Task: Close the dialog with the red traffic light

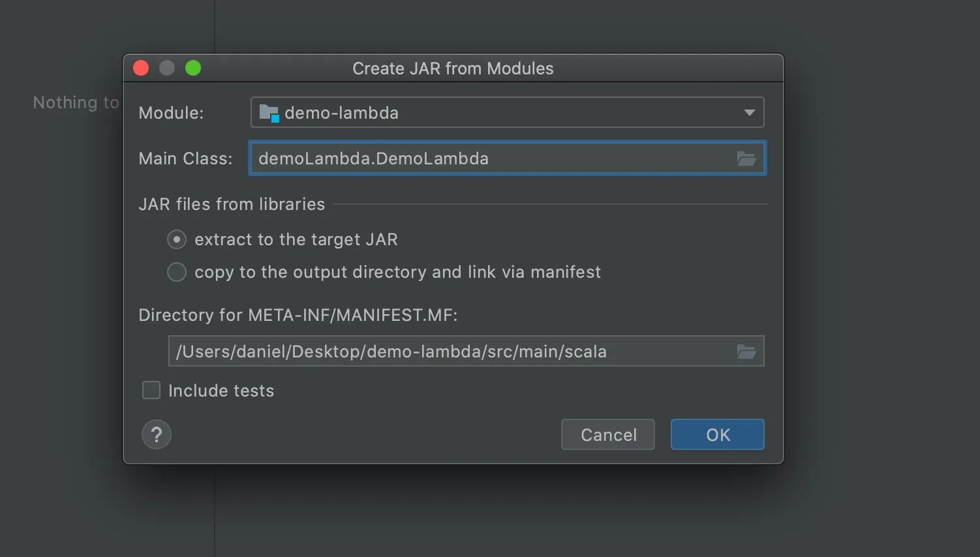Action: tap(140, 67)
